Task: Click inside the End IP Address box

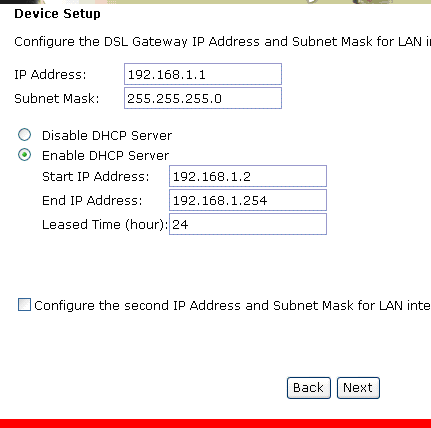Action: (x=248, y=200)
